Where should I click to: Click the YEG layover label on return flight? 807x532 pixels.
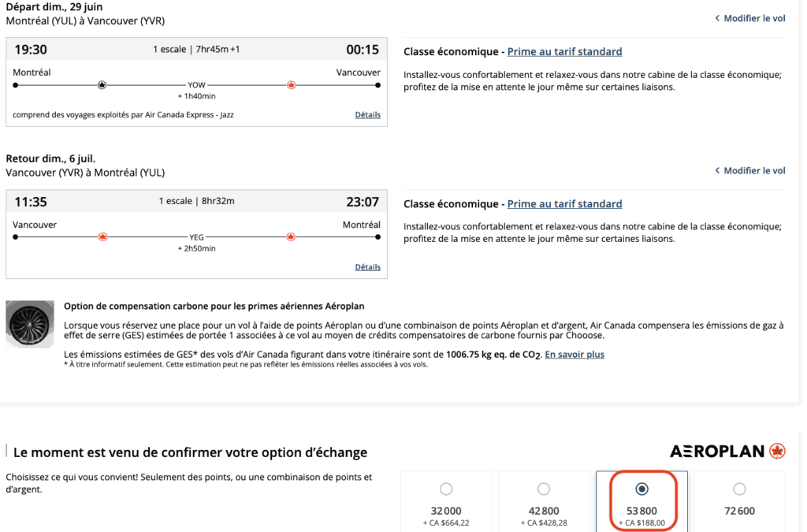point(196,236)
